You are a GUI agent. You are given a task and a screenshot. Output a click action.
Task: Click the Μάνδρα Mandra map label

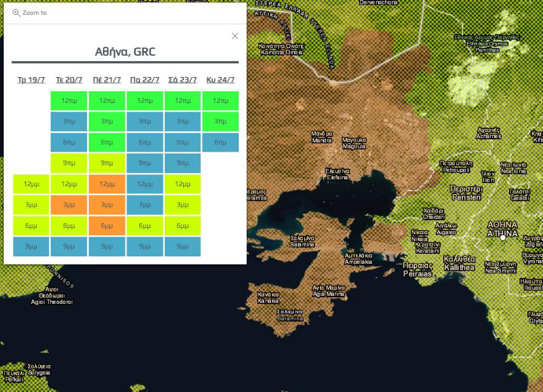[321, 136]
